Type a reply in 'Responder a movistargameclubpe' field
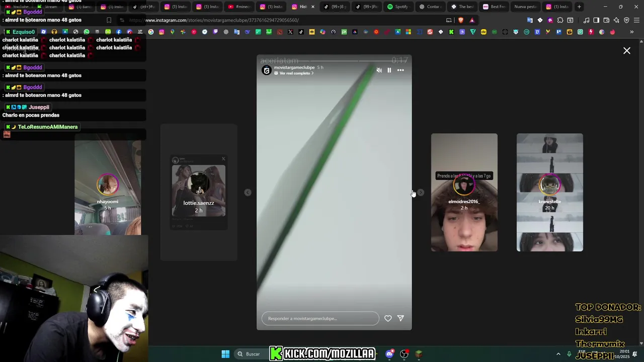The height and width of the screenshot is (362, 644). pyautogui.click(x=320, y=318)
